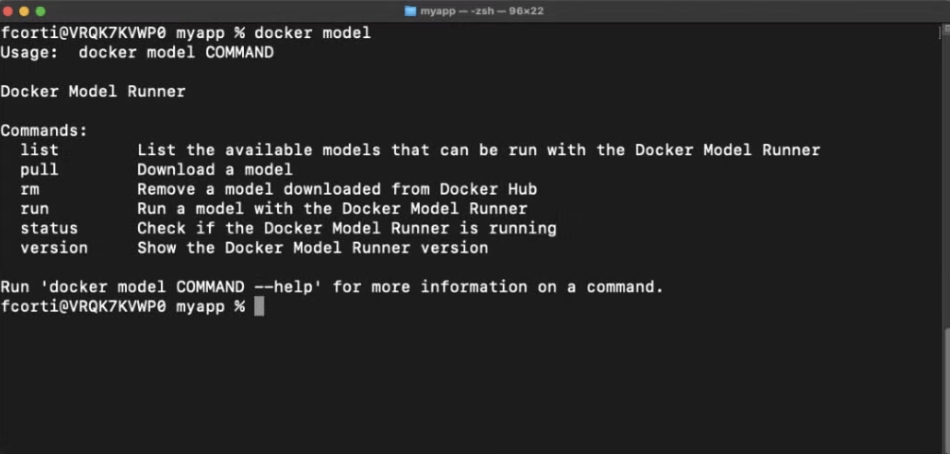Click the yellow minimize window button
Image resolution: width=950 pixels, height=454 pixels.
click(x=24, y=11)
